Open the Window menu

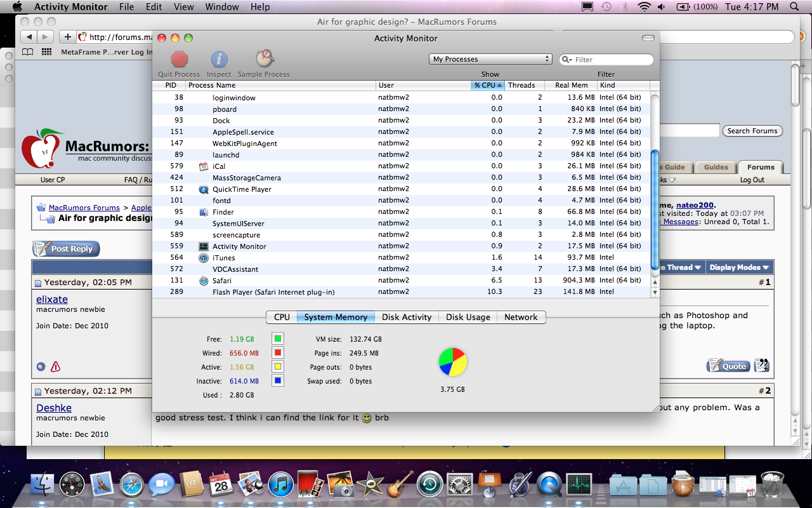point(222,7)
